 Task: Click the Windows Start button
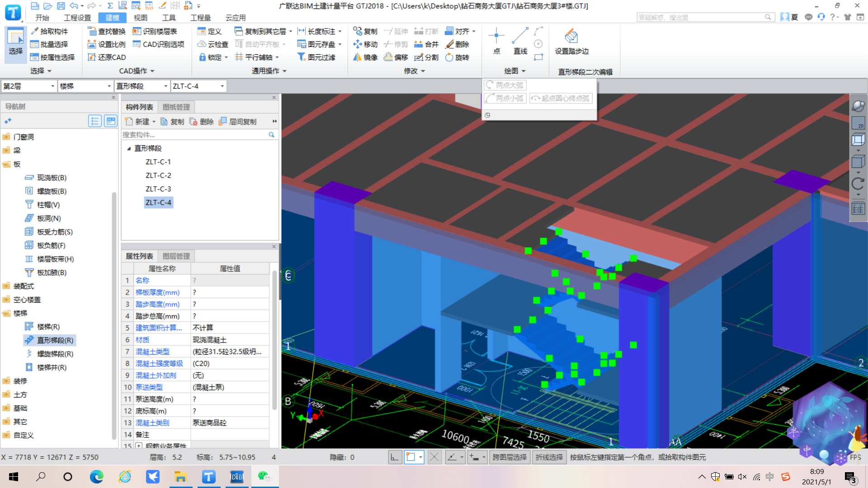click(13, 477)
